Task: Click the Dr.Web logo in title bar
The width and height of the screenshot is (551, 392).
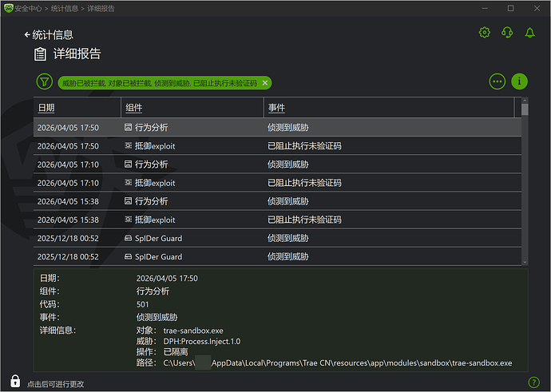Action: [9, 8]
